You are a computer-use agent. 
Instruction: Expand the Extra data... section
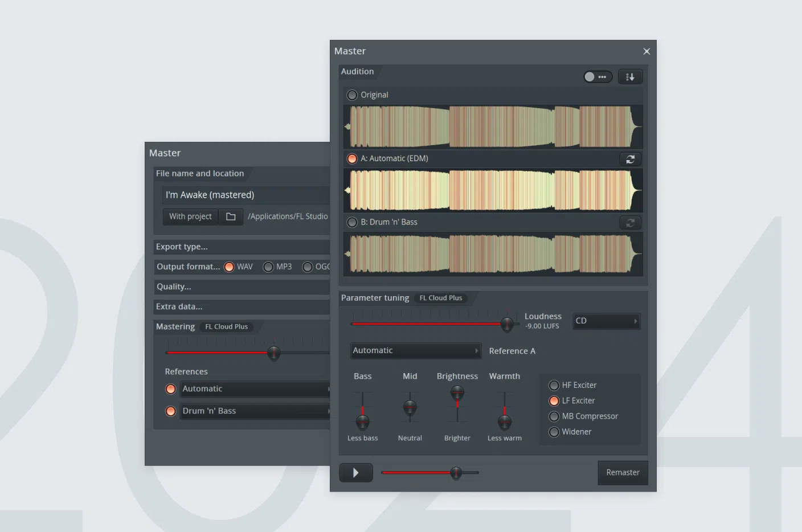(242, 306)
